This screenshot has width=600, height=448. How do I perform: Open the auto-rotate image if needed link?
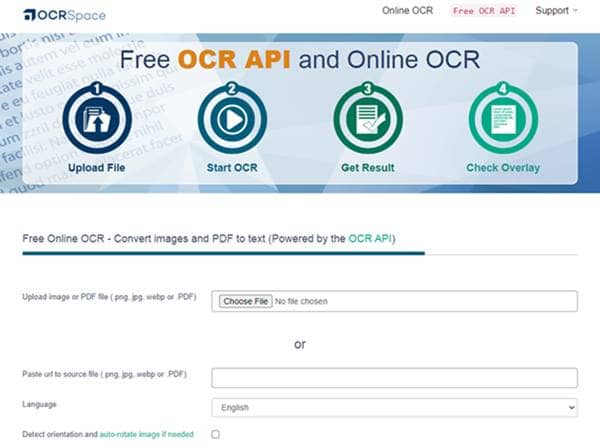pos(147,434)
